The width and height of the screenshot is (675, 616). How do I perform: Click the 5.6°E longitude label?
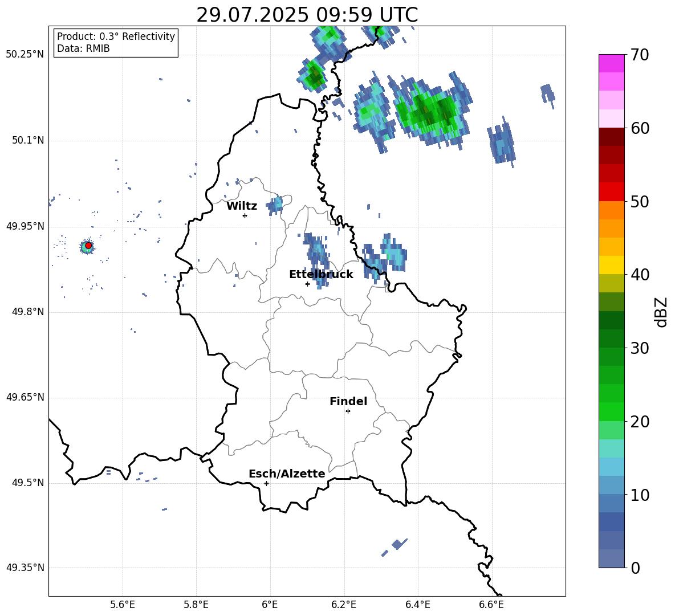pyautogui.click(x=123, y=605)
